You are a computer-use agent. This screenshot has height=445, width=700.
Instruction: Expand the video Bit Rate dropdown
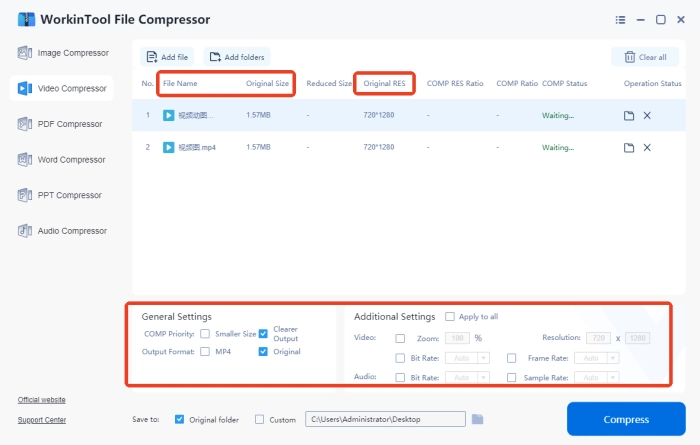[484, 358]
